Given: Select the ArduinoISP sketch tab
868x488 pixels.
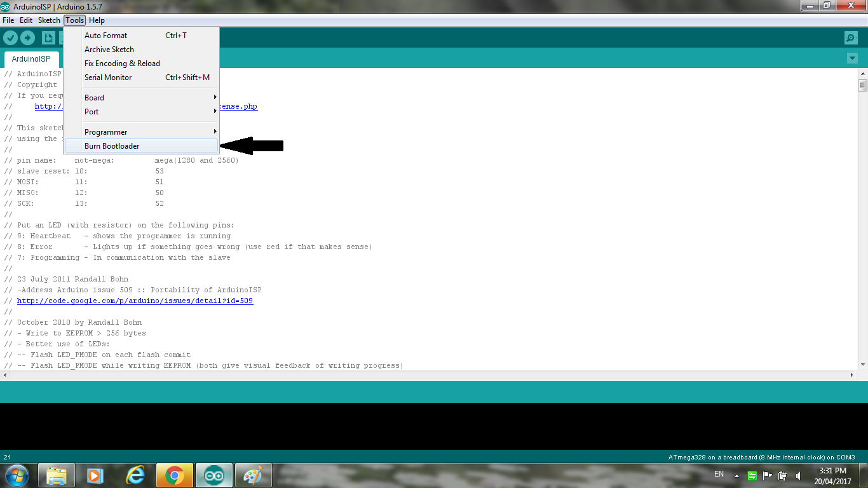Looking at the screenshot, I should (x=31, y=59).
